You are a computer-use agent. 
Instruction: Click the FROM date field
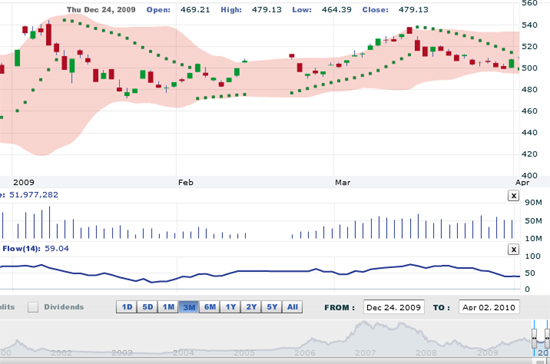pos(394,307)
